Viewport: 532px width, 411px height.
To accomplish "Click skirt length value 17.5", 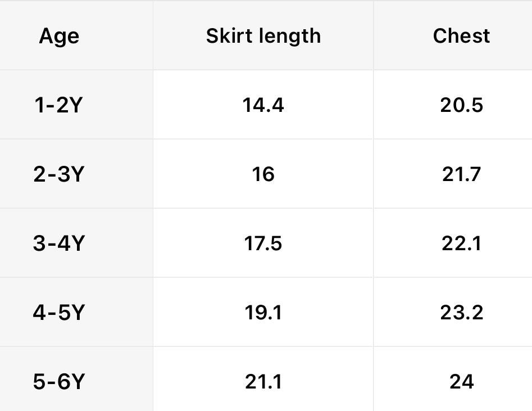I will (x=263, y=243).
